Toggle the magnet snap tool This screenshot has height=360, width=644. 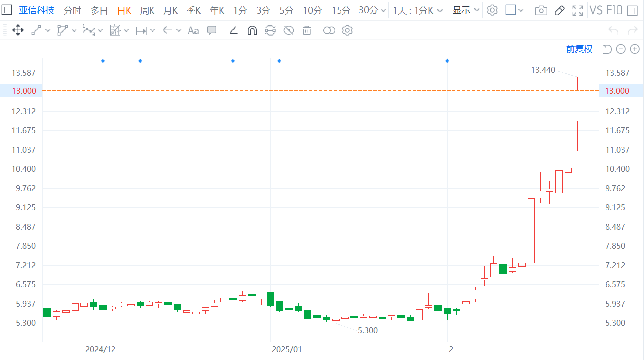point(252,31)
